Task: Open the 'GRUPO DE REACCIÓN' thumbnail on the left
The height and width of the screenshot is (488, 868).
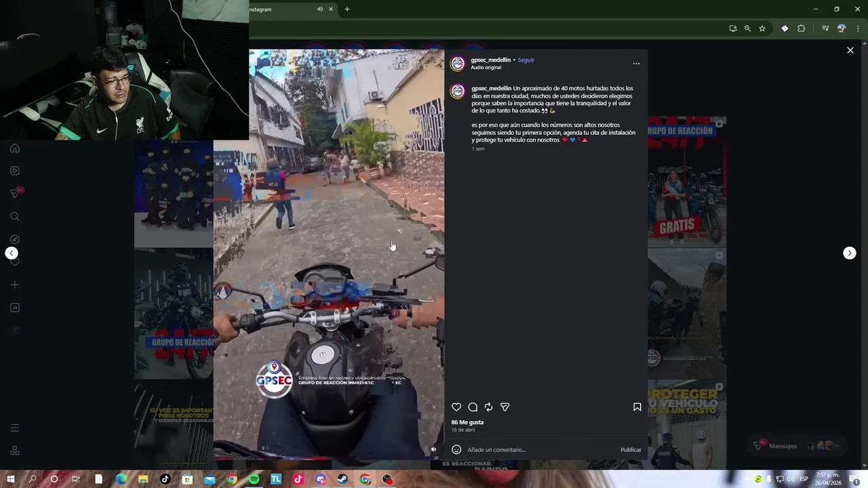Action: click(x=174, y=314)
